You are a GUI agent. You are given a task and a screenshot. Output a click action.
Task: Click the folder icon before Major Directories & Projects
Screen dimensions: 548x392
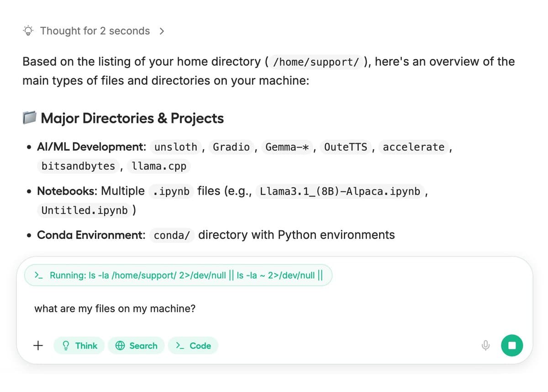pos(29,118)
